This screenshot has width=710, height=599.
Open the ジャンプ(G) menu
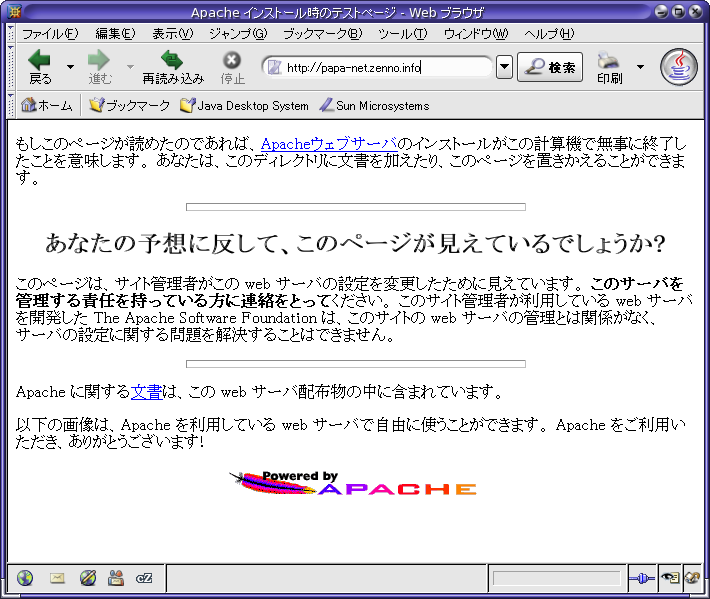[238, 34]
